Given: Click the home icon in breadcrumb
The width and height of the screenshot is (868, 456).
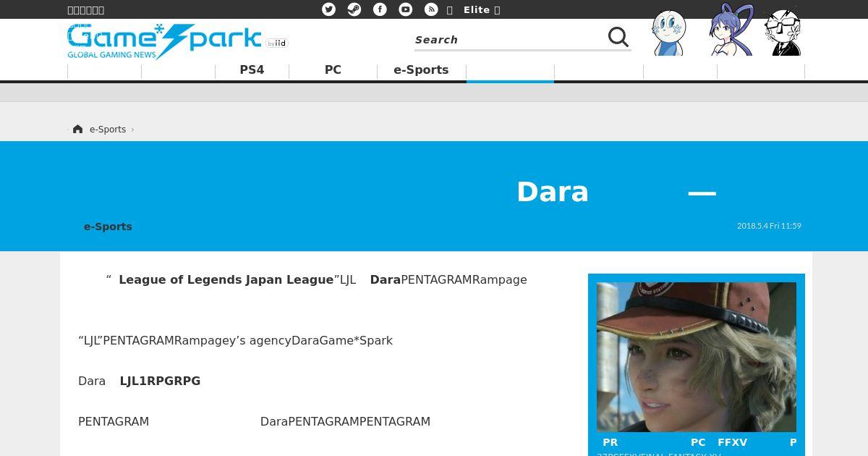Looking at the screenshot, I should point(77,129).
